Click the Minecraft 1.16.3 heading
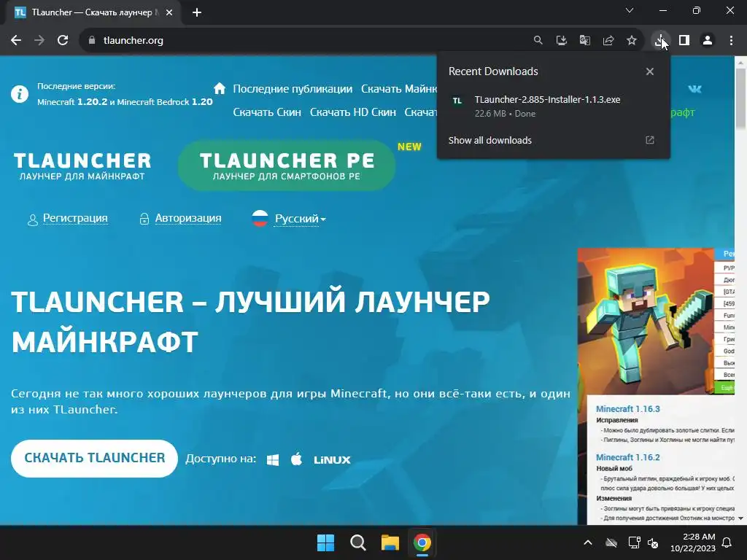 pos(628,409)
